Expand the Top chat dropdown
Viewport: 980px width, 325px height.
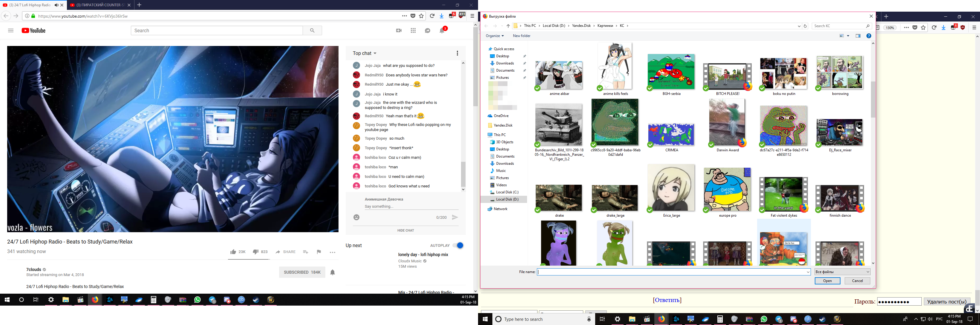(x=365, y=53)
